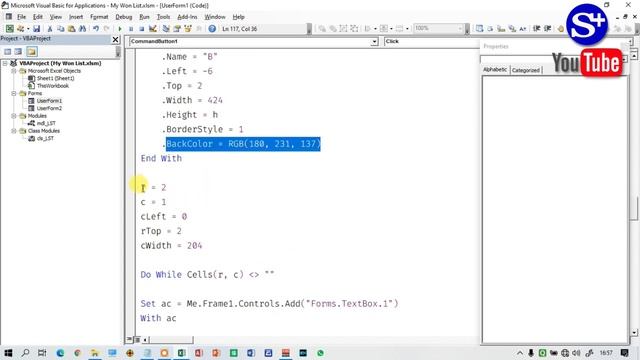Click Full Module View button below the code
The width and height of the screenshot is (640, 360).
click(138, 340)
